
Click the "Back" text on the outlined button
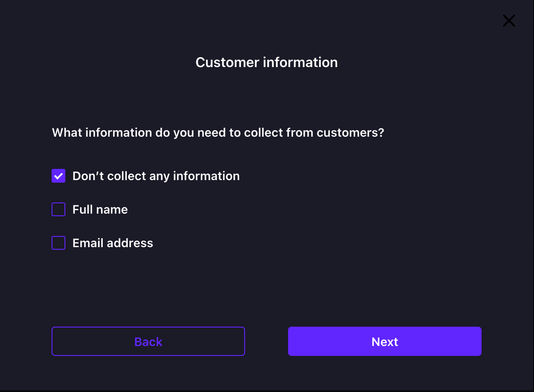tap(148, 341)
